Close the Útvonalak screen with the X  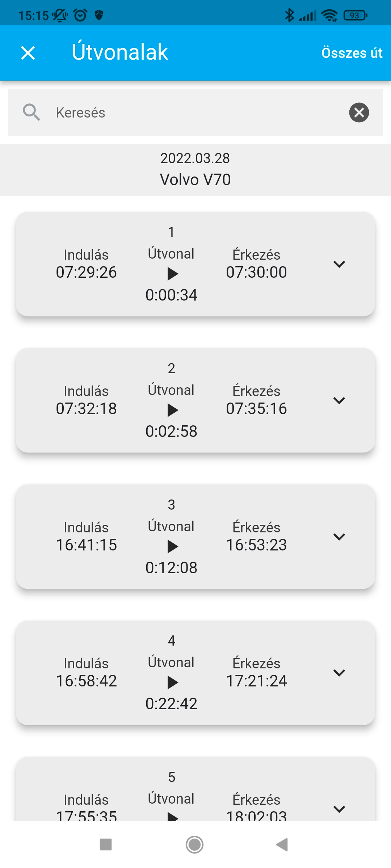coord(28,53)
